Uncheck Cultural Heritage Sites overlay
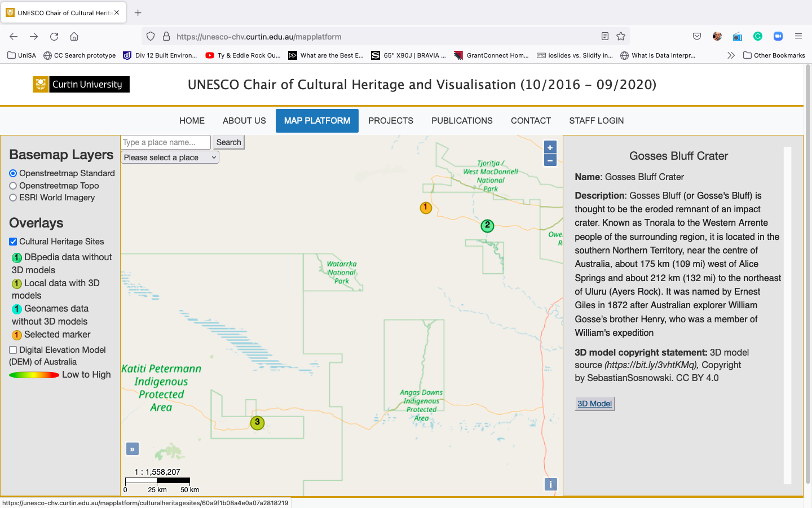The width and height of the screenshot is (812, 508). (13, 242)
